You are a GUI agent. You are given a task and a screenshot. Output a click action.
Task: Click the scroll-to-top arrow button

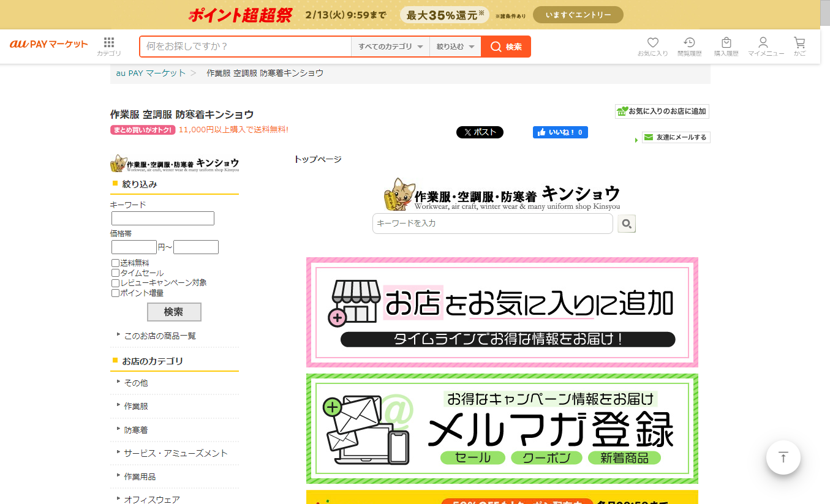pos(783,457)
